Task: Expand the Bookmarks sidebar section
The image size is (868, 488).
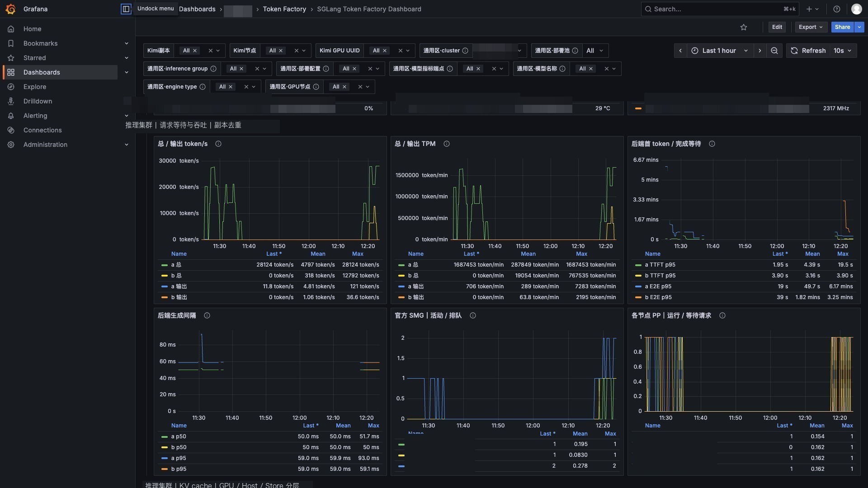Action: pos(127,43)
